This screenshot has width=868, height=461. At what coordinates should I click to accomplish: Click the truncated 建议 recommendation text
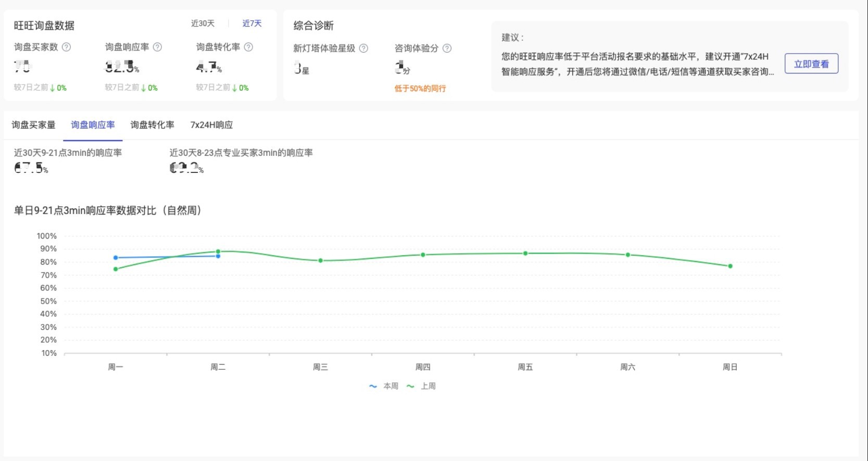[638, 64]
